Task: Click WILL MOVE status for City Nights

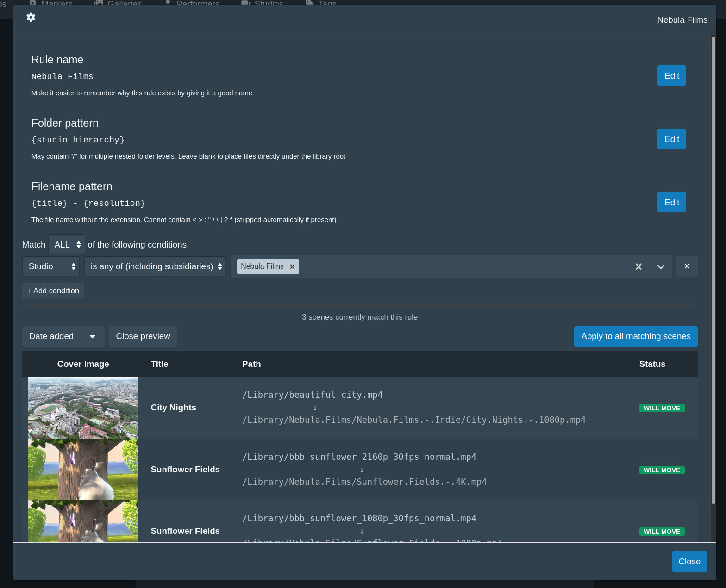Action: point(662,408)
